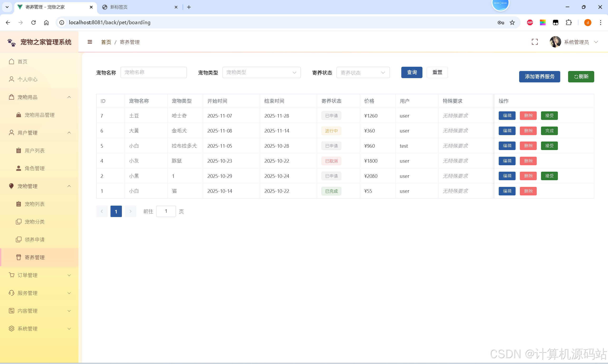The height and width of the screenshot is (364, 608).
Task: Select page 1 in pagination
Action: [x=116, y=211]
